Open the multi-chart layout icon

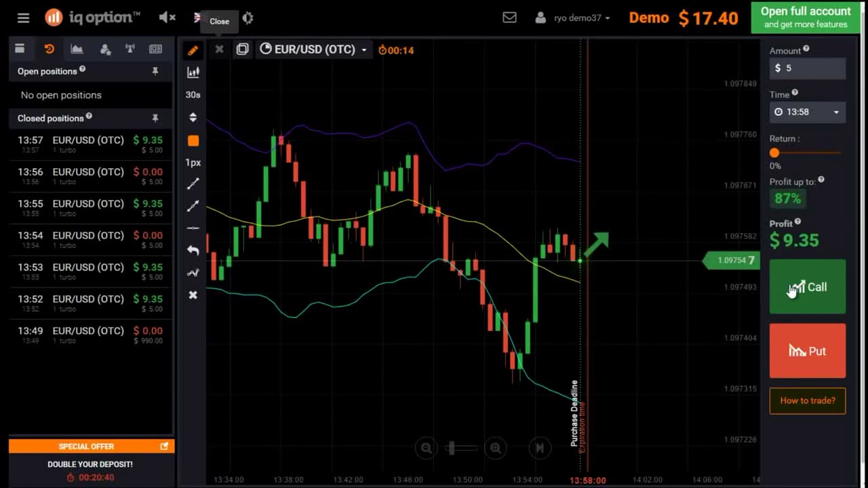click(242, 49)
